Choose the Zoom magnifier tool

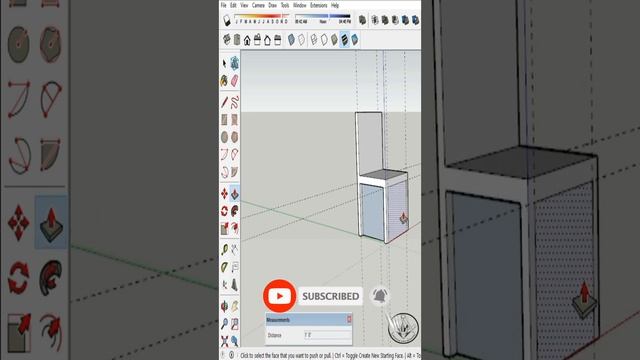224,324
